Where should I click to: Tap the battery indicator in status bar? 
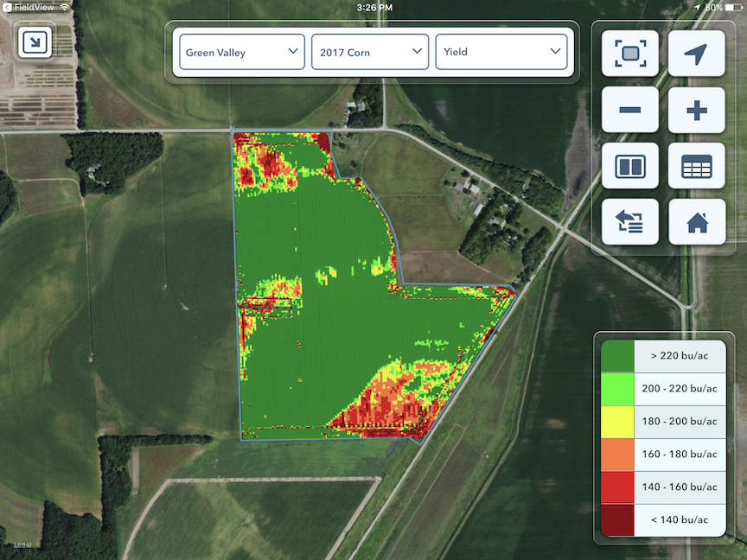click(734, 8)
